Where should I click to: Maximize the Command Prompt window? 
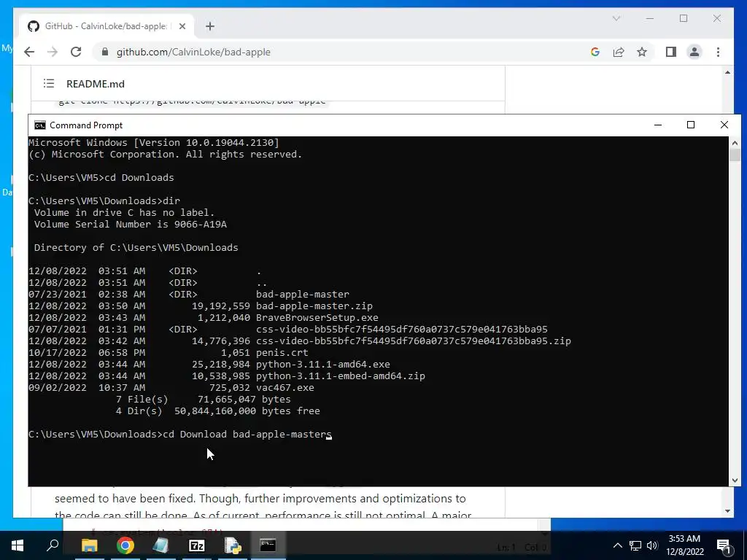pos(691,125)
